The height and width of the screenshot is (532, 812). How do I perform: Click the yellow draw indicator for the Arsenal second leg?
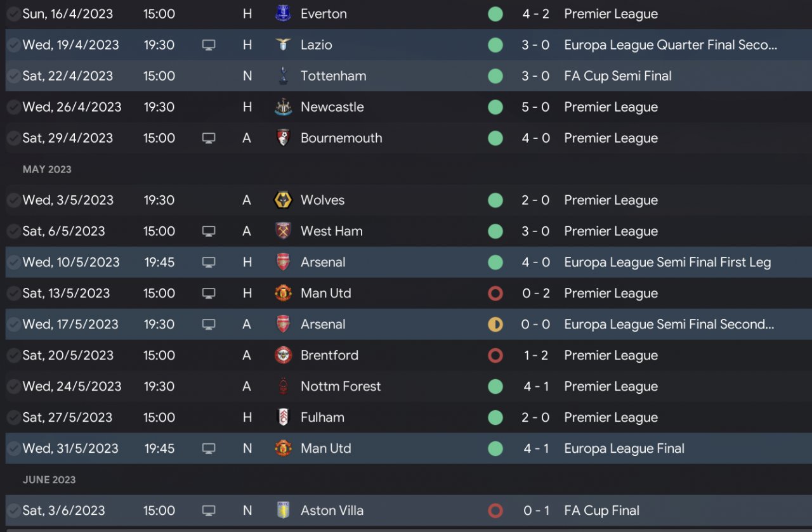[x=495, y=324]
